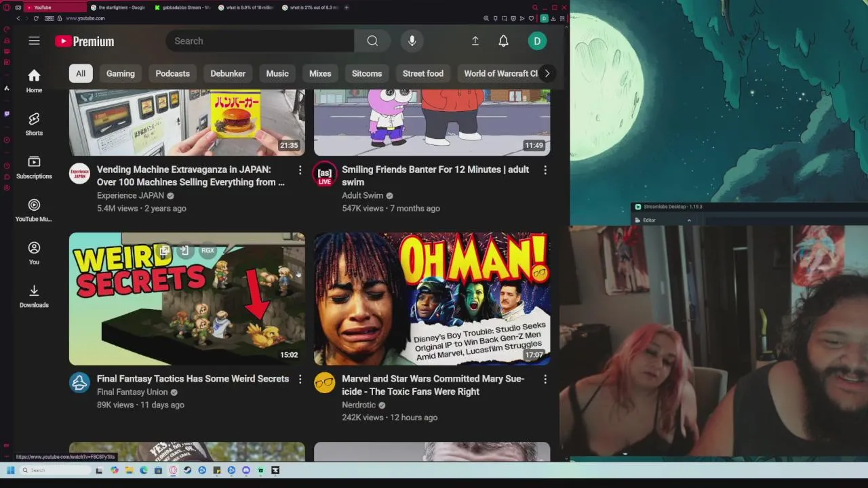
Task: Go back in the browser
Action: pyautogui.click(x=18, y=18)
